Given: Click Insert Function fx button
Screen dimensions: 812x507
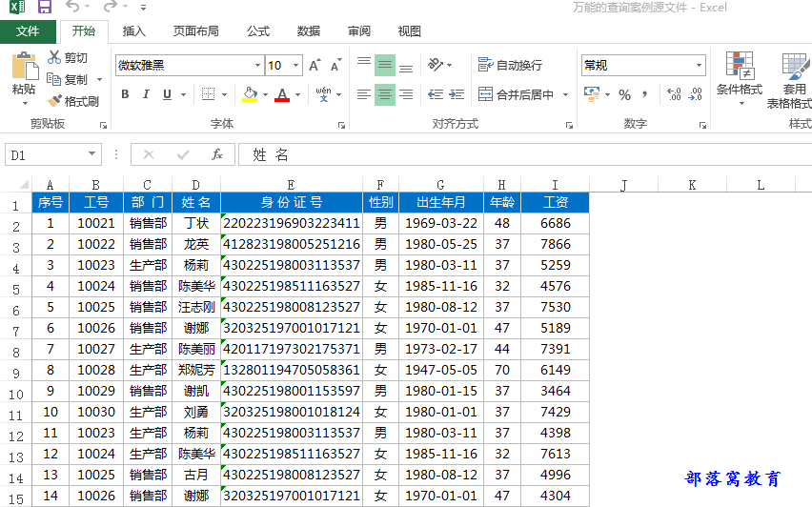Looking at the screenshot, I should click(217, 154).
